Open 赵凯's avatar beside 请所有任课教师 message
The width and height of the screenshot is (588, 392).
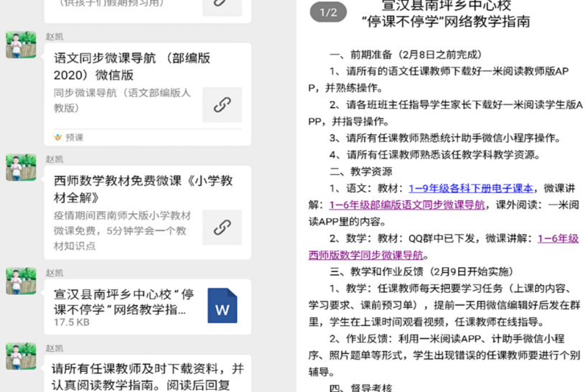click(21, 356)
